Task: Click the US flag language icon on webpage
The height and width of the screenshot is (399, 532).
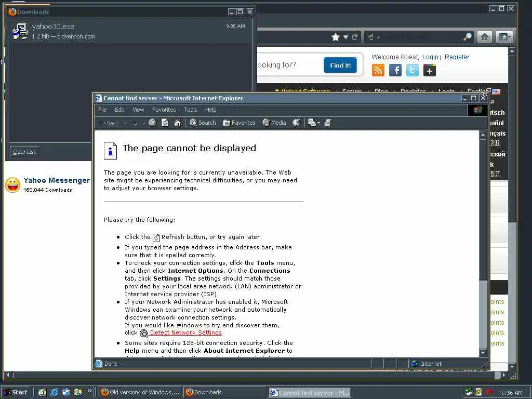Action: tap(496, 91)
